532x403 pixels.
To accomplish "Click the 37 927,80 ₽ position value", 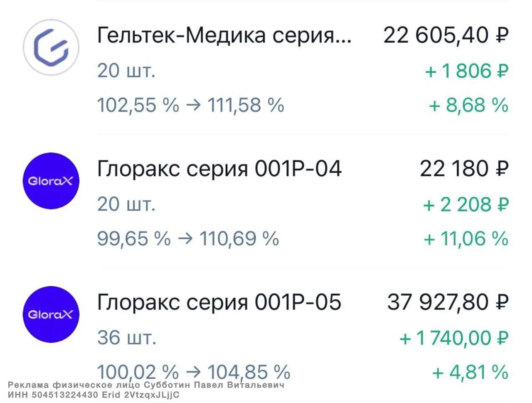I will pos(448,302).
